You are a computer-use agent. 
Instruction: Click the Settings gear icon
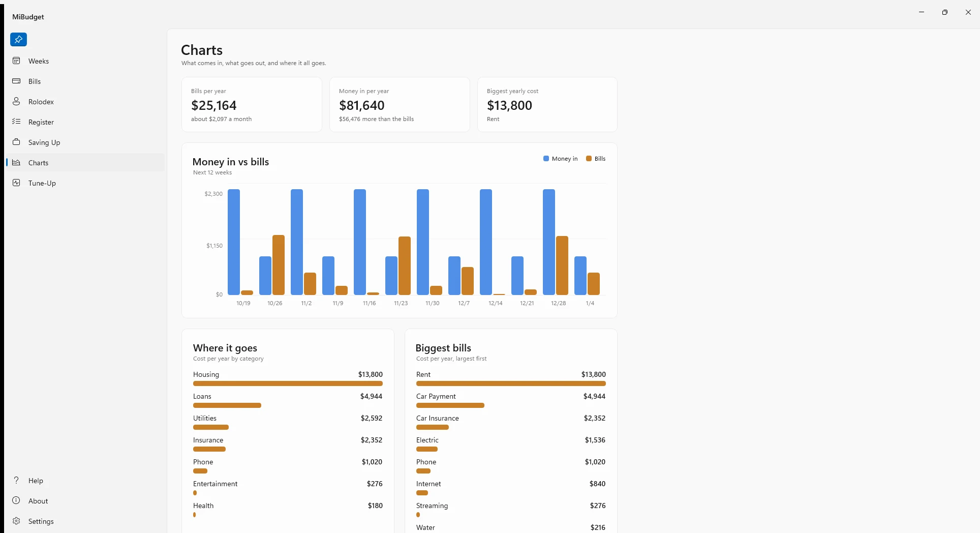[16, 521]
